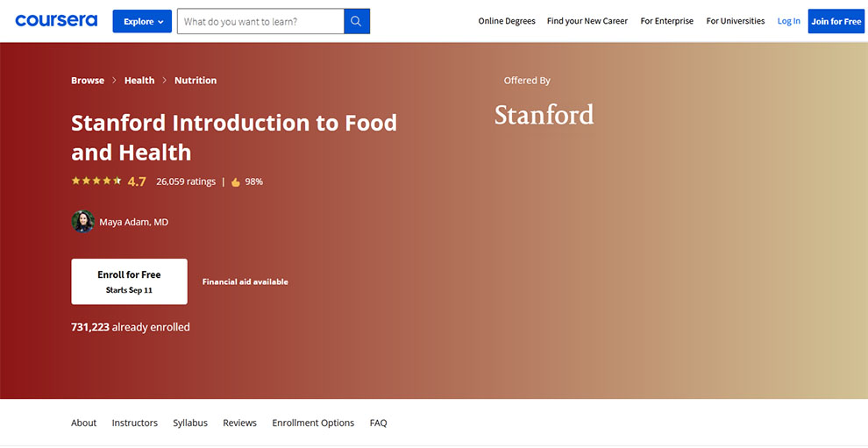Screen dimensions: 868x448
Task: Click the 731,223 already enrolled text
Action: point(131,327)
